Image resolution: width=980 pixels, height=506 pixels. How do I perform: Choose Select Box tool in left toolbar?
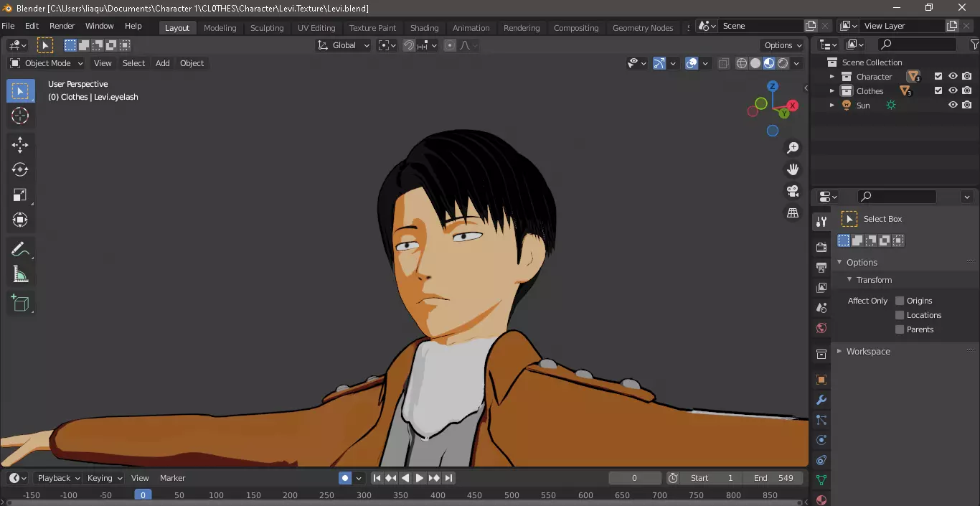click(20, 91)
